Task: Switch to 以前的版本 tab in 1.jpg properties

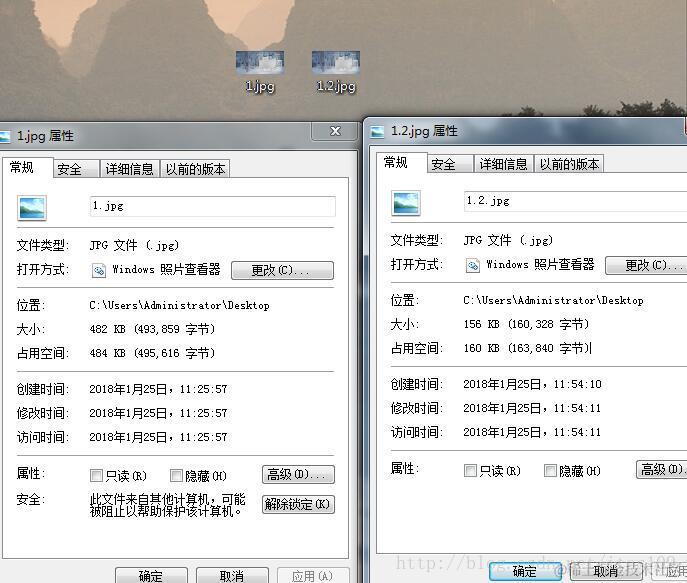Action: [x=195, y=169]
